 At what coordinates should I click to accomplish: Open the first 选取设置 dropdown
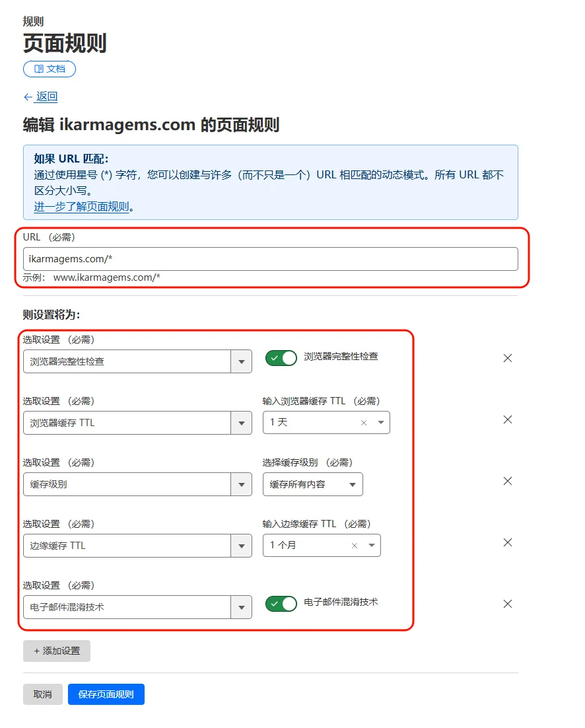pyautogui.click(x=242, y=361)
